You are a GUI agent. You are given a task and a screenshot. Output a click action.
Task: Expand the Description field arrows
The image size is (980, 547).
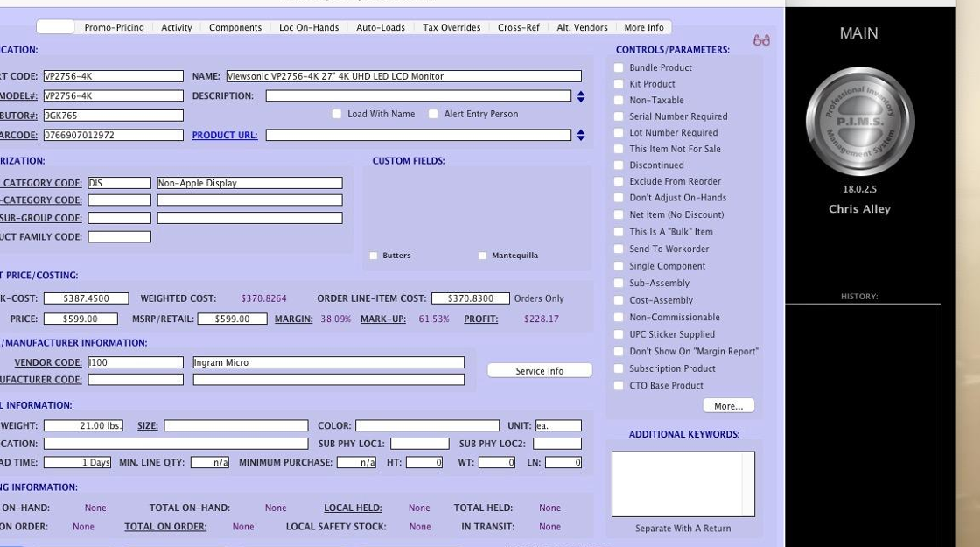click(581, 96)
